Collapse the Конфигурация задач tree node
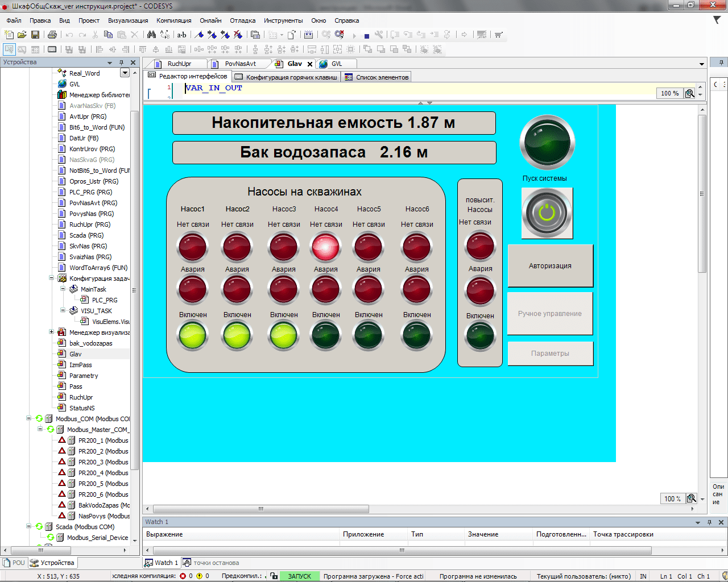The image size is (728, 582). pos(51,278)
